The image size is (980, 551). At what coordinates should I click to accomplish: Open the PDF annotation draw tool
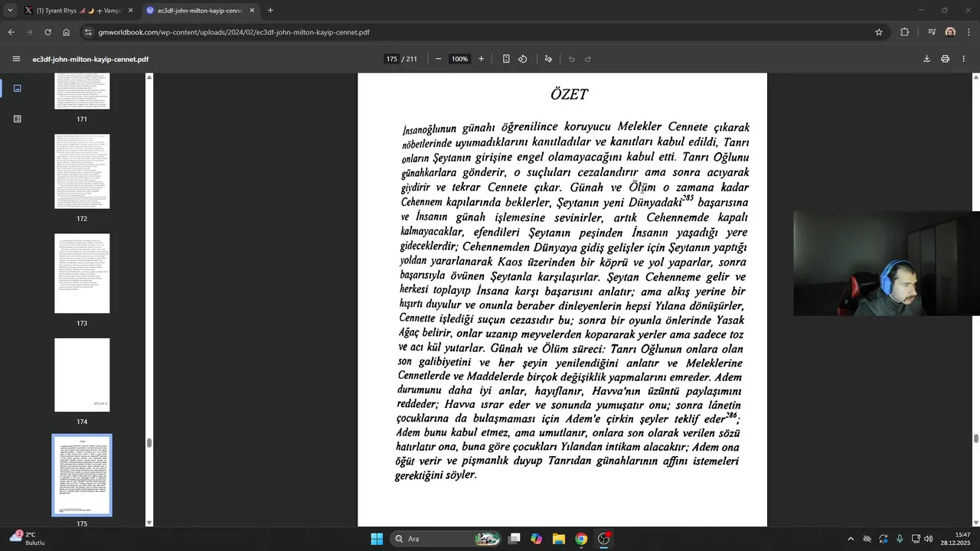(548, 59)
